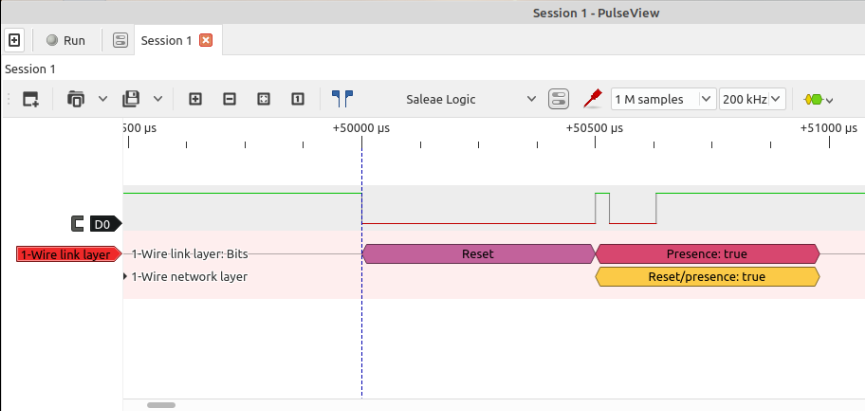Click the new session plus icon

(14, 40)
